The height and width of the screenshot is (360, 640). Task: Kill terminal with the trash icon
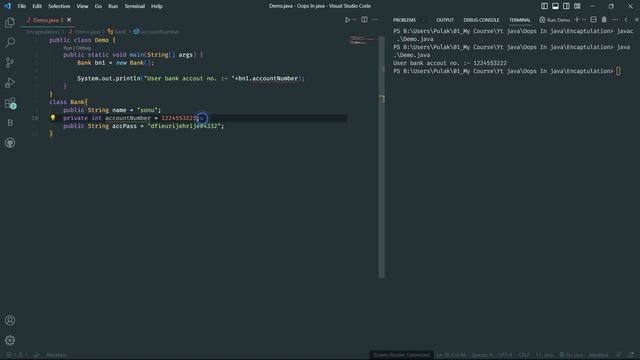click(604, 20)
